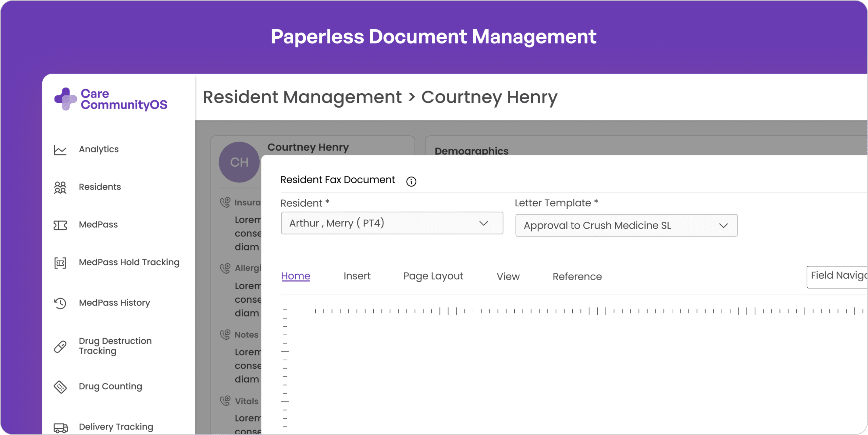This screenshot has width=868, height=435.
Task: Click Courtney Henry in the breadcrumb
Action: 489,97
